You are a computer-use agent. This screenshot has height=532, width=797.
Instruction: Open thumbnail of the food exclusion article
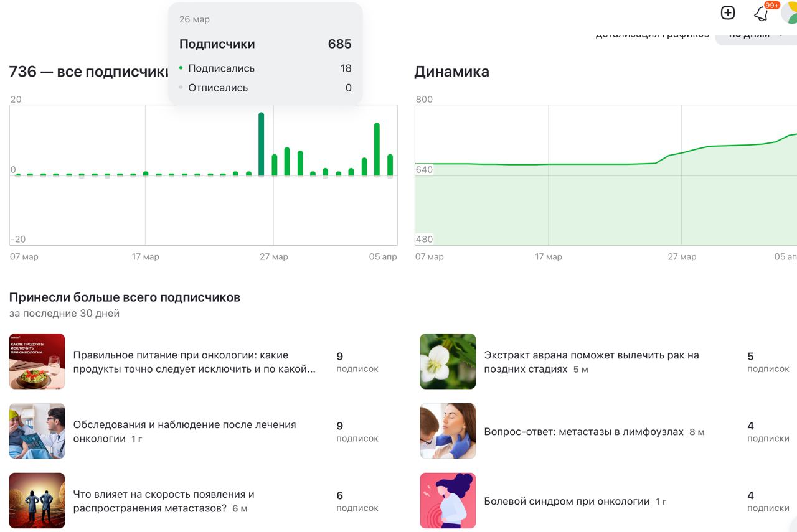point(37,362)
